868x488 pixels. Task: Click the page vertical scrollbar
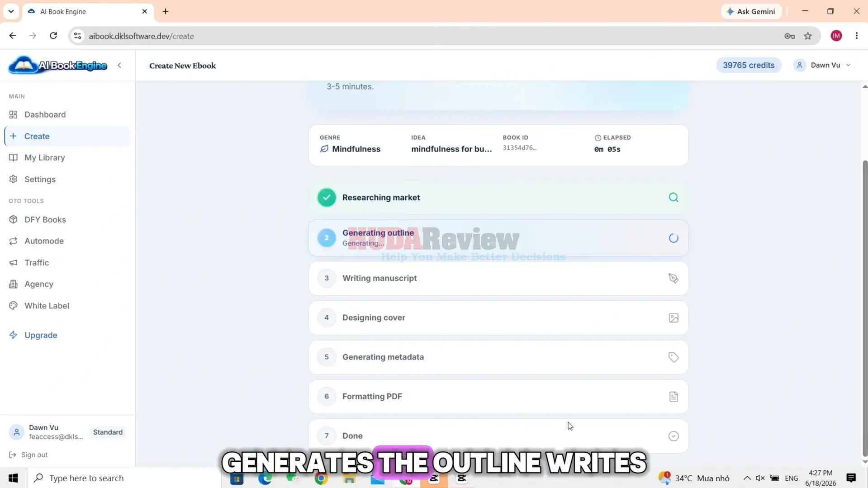tap(864, 308)
